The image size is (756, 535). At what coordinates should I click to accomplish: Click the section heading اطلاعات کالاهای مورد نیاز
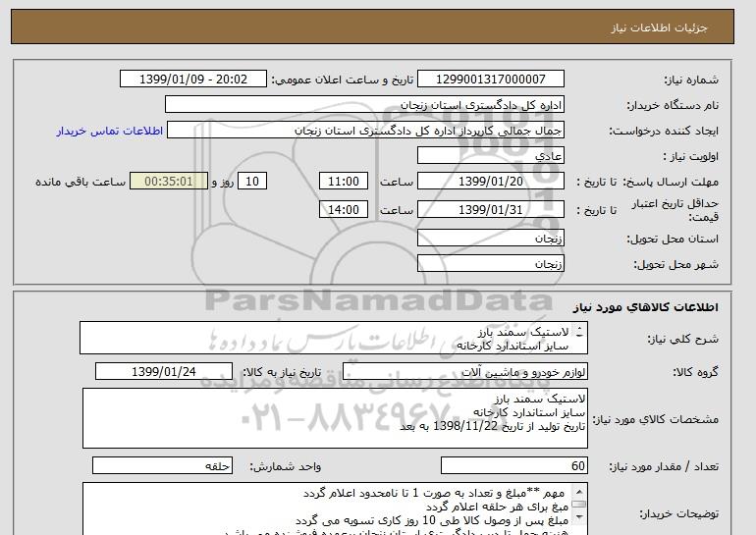coord(646,307)
